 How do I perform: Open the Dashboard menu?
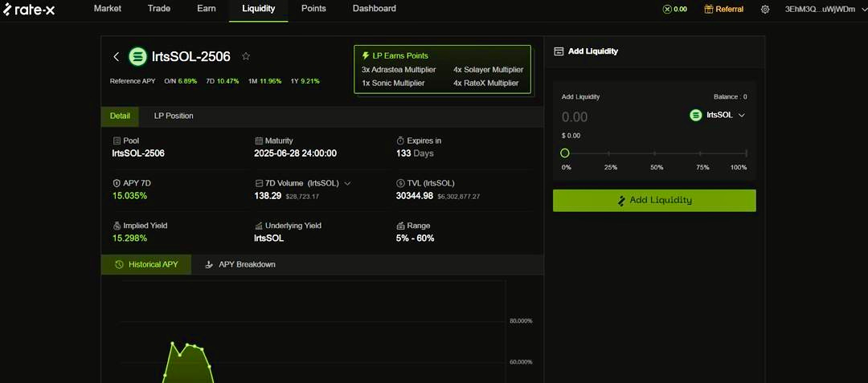[375, 9]
